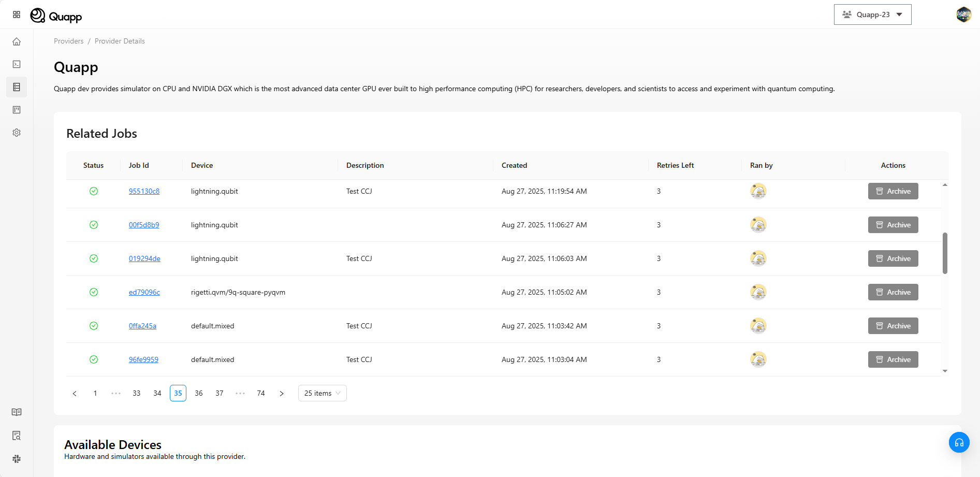Click the Related Jobs table scrollbar
The height and width of the screenshot is (477, 980).
tap(945, 253)
